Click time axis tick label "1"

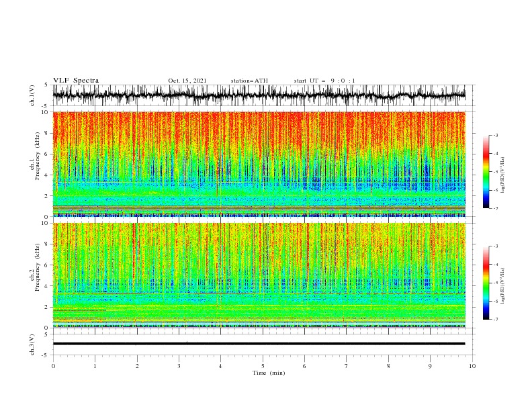pos(95,366)
